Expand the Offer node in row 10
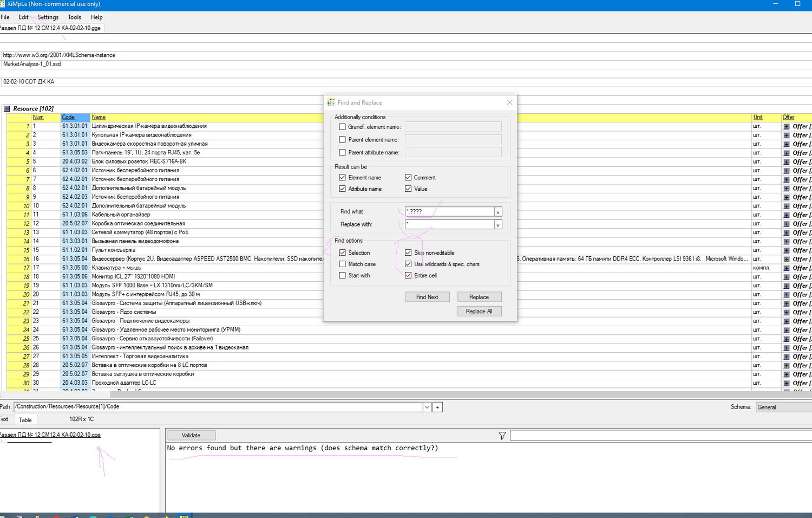The width and height of the screenshot is (812, 518). [x=787, y=206]
